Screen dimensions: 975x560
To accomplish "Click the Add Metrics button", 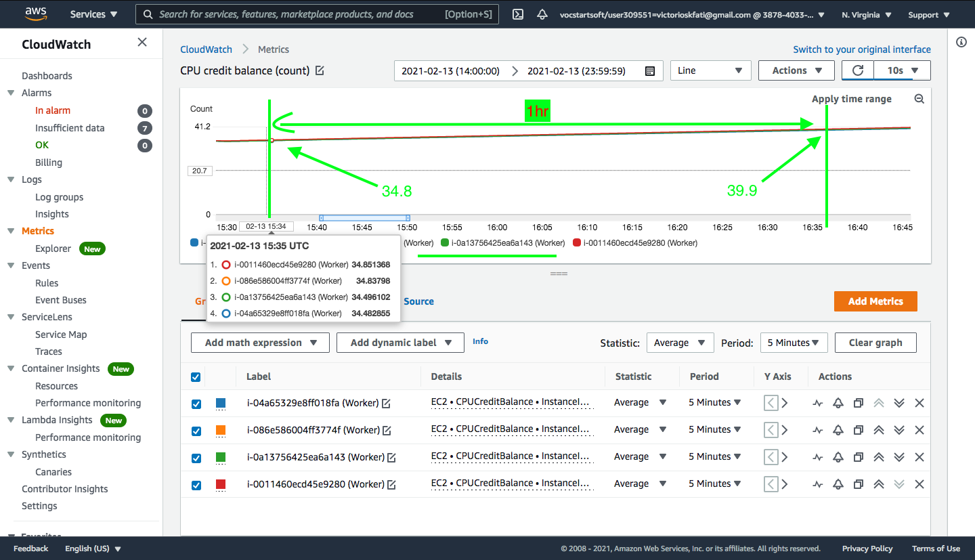I will (875, 301).
